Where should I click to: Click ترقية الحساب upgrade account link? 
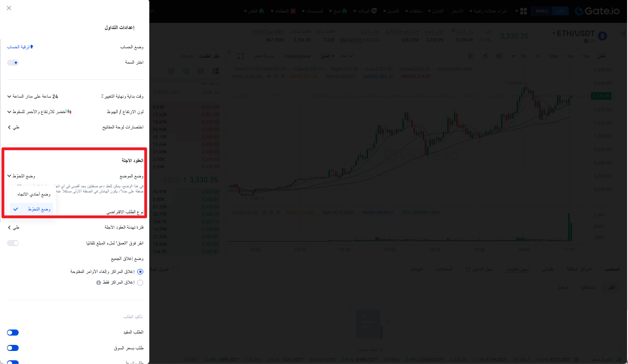18,47
